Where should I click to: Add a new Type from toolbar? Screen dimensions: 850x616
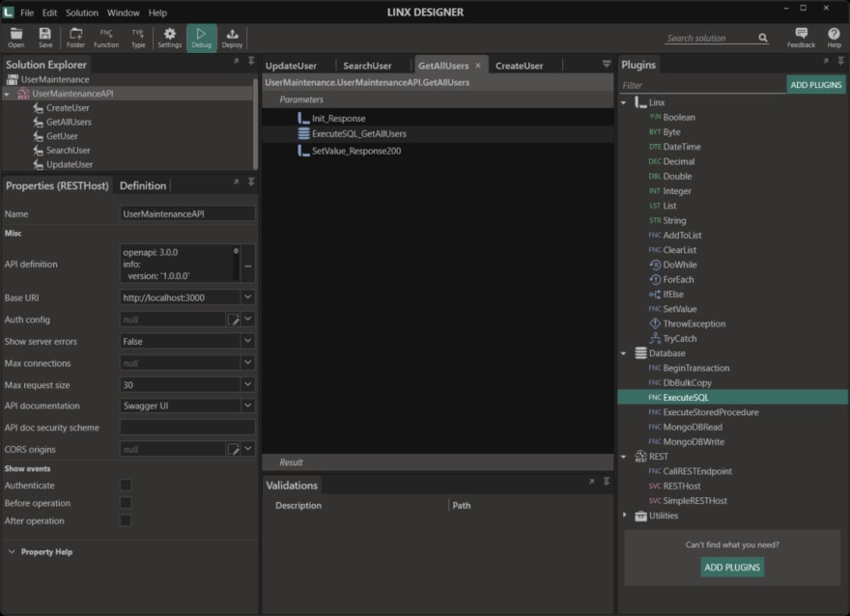138,38
